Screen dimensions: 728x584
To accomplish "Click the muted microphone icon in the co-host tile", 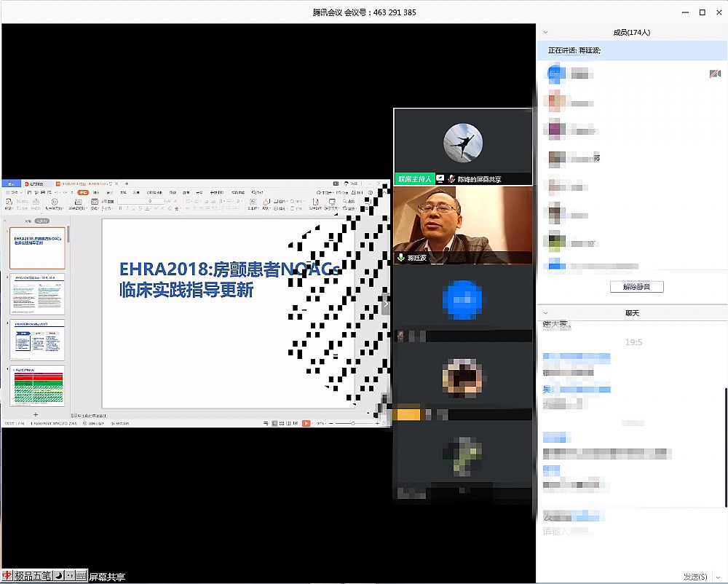I will pos(451,178).
